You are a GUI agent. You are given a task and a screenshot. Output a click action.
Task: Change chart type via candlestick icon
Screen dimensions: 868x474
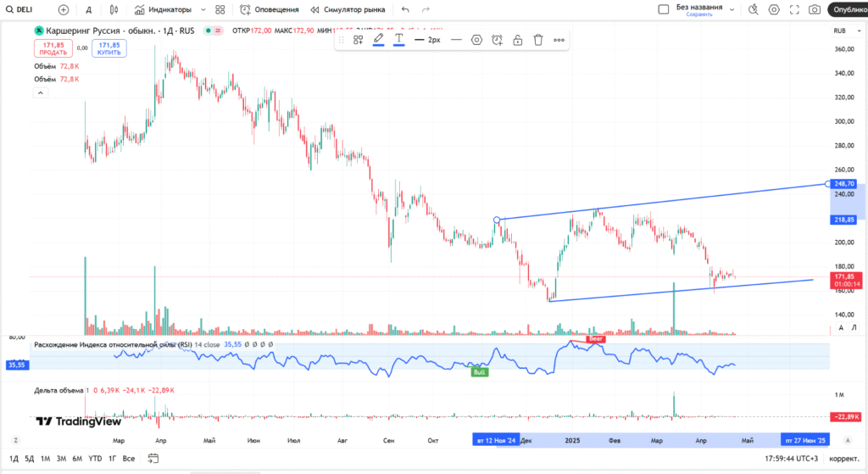pyautogui.click(x=114, y=9)
